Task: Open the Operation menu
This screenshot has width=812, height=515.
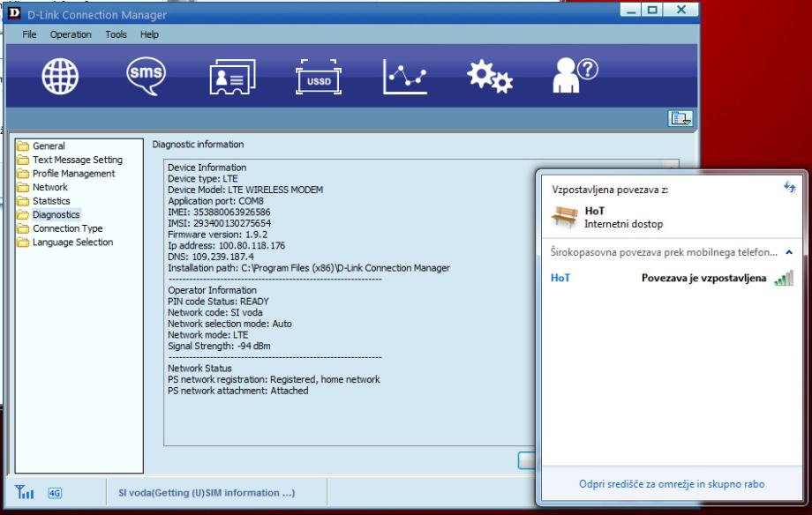Action: click(71, 34)
